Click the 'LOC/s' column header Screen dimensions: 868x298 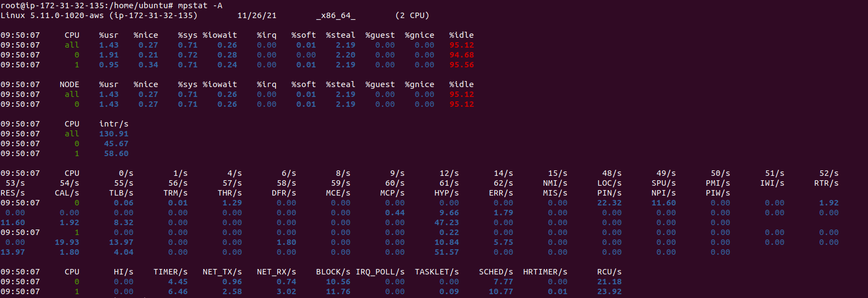(609, 183)
